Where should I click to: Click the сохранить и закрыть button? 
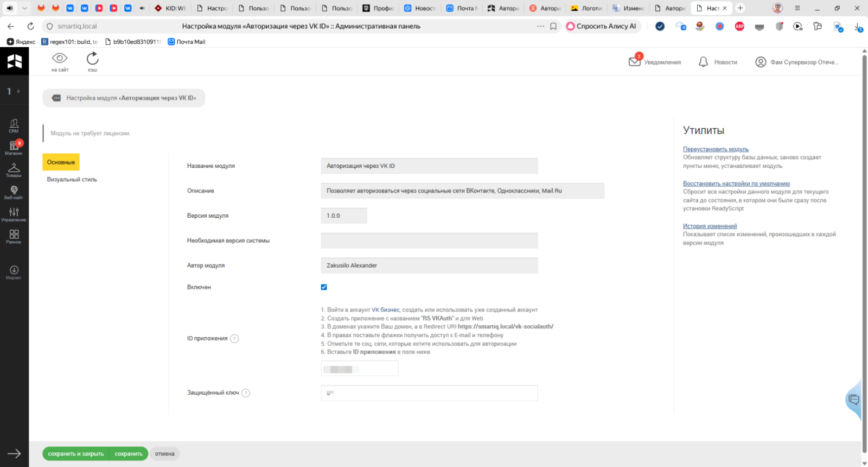point(75,454)
